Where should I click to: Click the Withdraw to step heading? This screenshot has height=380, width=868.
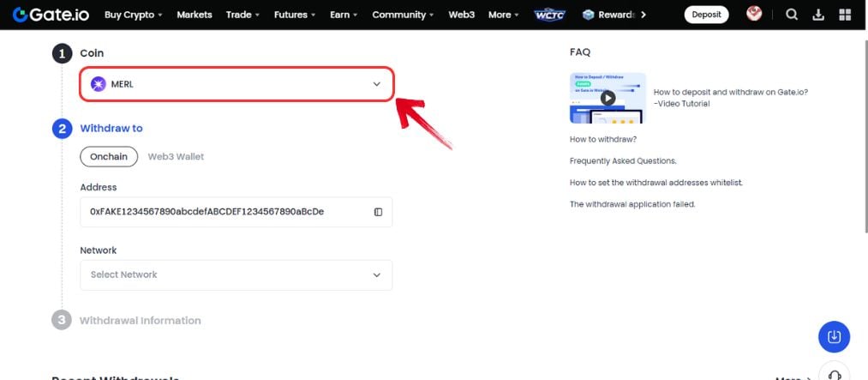(111, 129)
